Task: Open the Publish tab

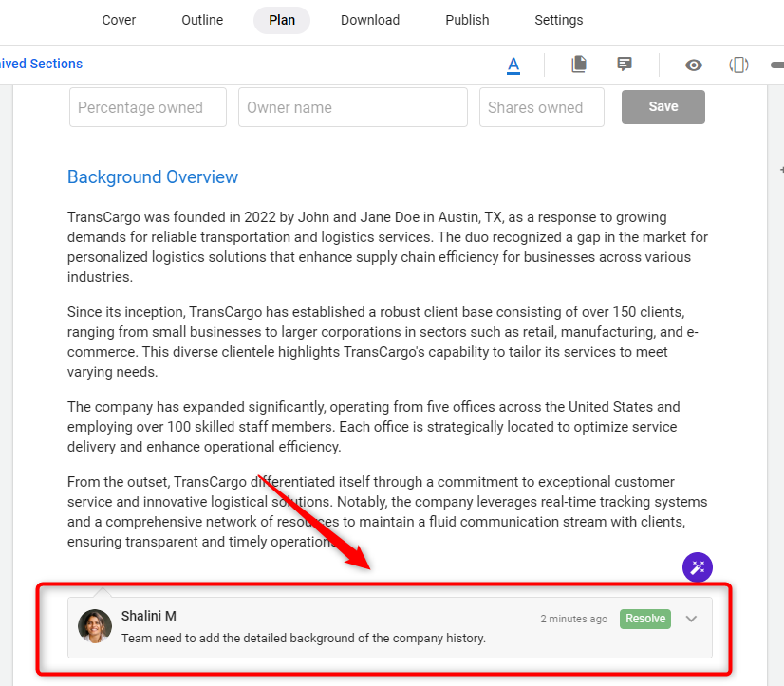Action: (467, 20)
